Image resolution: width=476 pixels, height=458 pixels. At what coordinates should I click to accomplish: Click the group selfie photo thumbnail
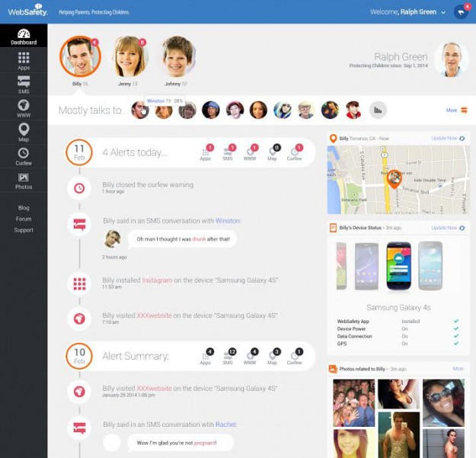click(x=354, y=402)
